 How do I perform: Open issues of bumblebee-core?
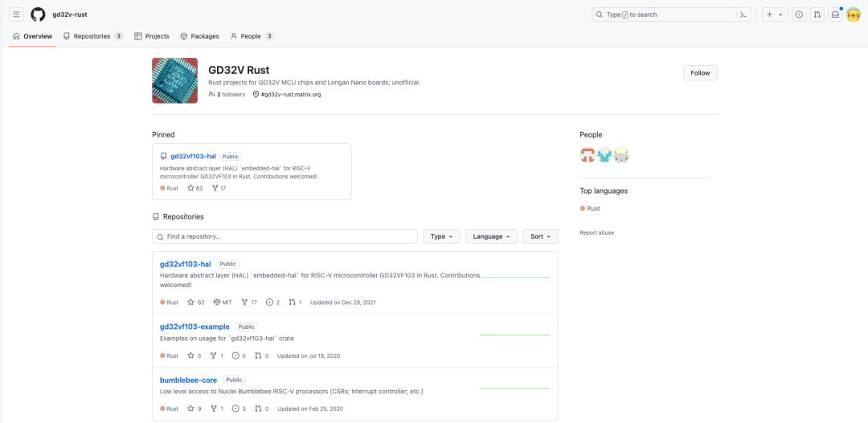pyautogui.click(x=240, y=409)
